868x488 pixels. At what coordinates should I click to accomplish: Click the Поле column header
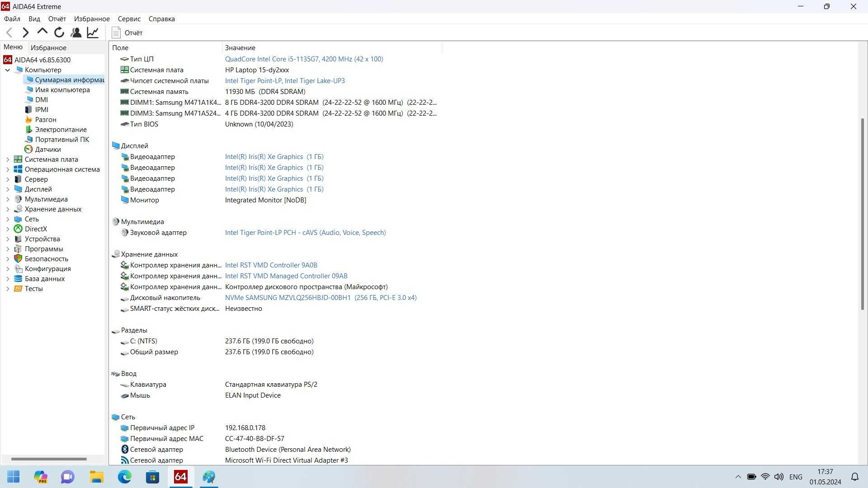pyautogui.click(x=165, y=47)
